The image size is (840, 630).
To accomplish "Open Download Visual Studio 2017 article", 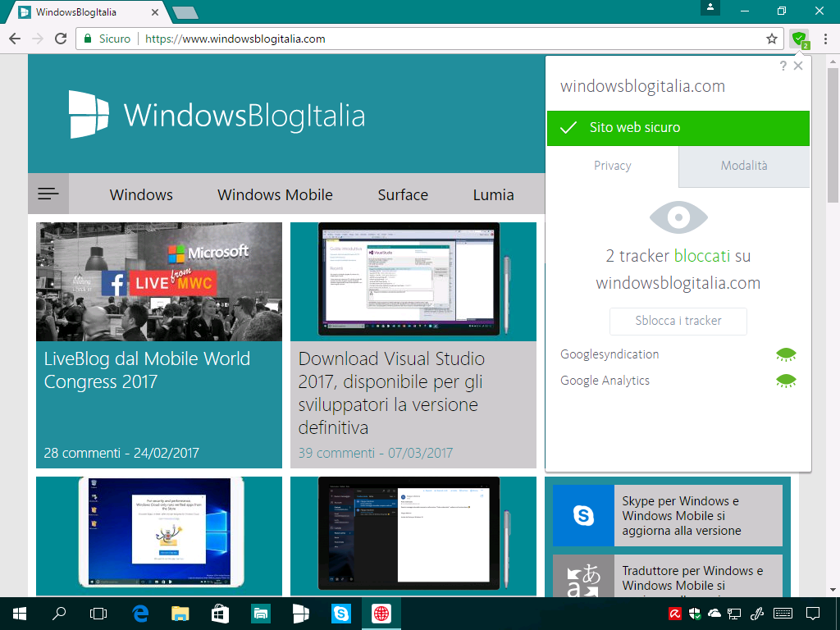I will tap(391, 393).
